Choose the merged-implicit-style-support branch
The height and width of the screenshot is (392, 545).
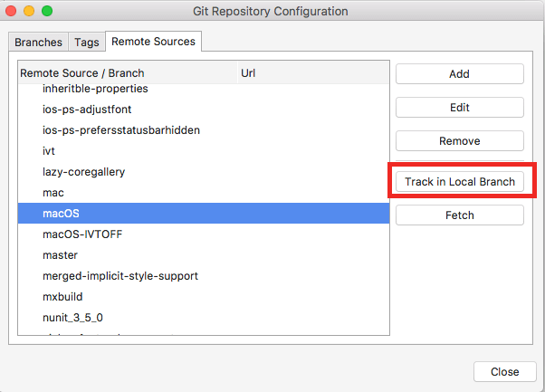coord(120,276)
